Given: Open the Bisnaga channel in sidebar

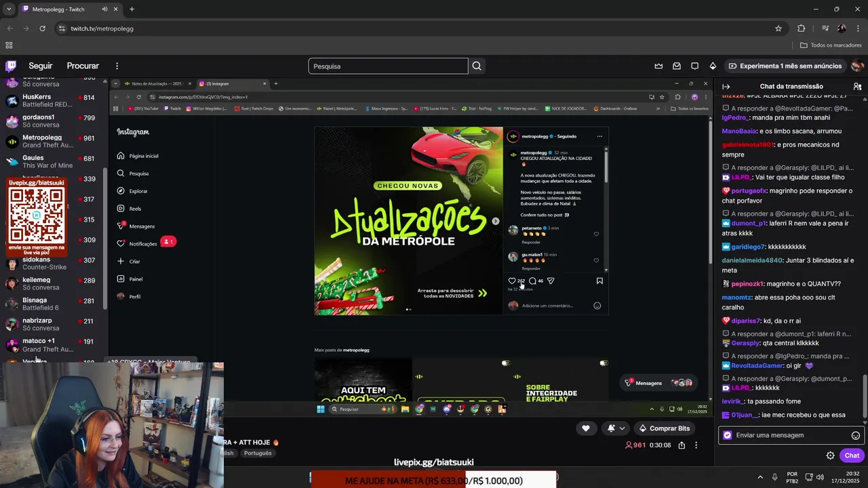Looking at the screenshot, I should tap(53, 304).
